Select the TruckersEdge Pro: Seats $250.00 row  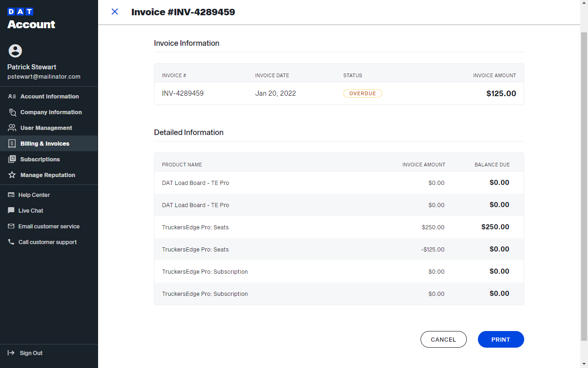point(339,227)
